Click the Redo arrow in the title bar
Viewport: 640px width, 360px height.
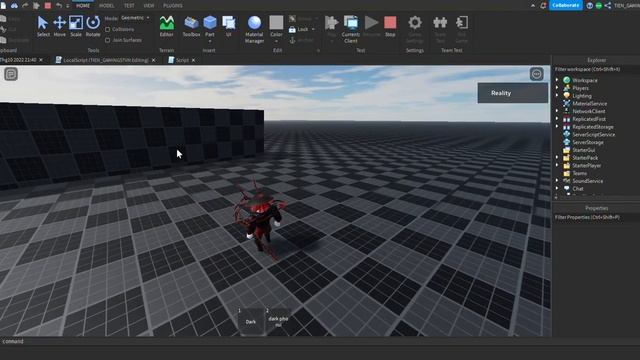[25, 5]
